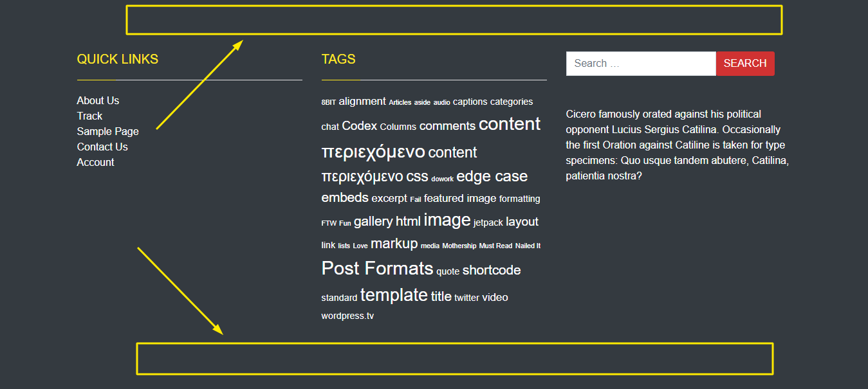
Task: Click the Cicero paragraph text
Action: tap(678, 145)
